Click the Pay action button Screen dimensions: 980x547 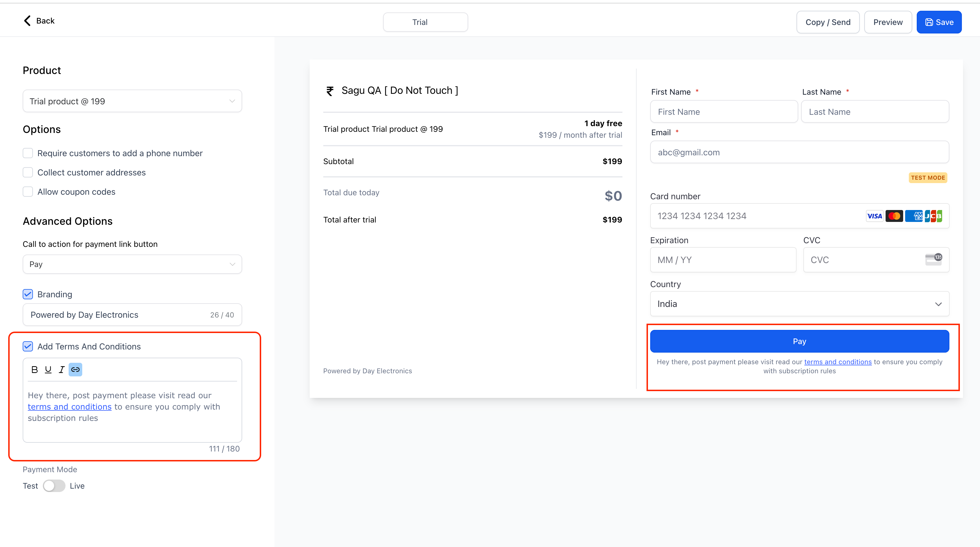pyautogui.click(x=800, y=340)
